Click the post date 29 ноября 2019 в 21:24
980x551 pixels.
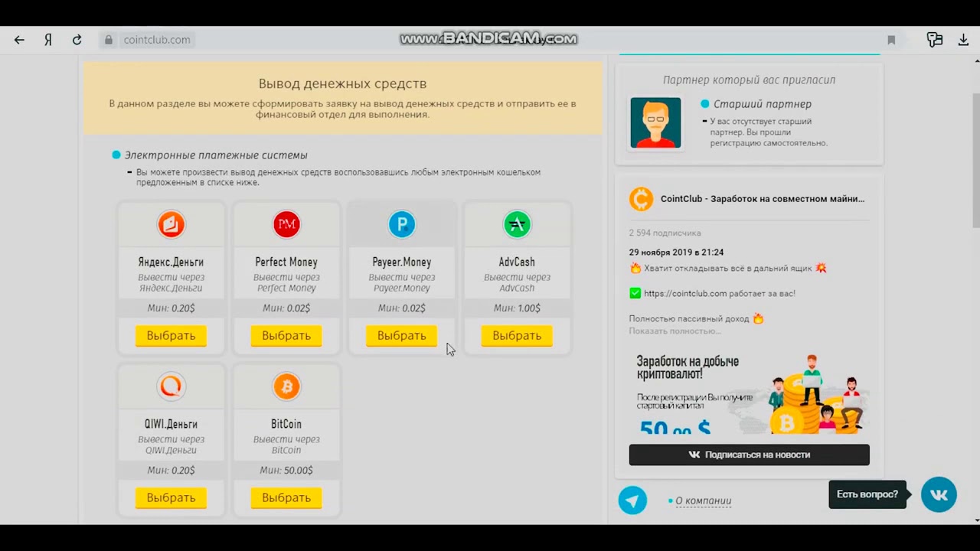pyautogui.click(x=676, y=253)
